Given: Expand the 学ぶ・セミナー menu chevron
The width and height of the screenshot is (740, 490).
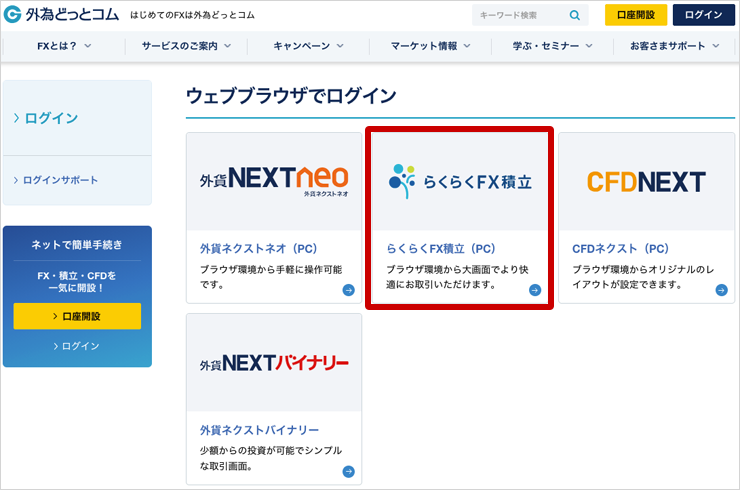Looking at the screenshot, I should click(589, 46).
